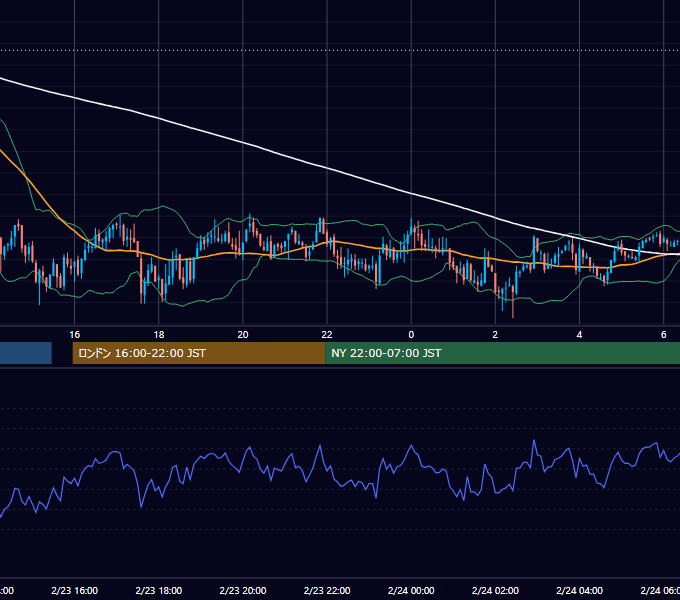
Task: Click the ロンドン 16:00-22:00 JST session bar
Action: [199, 353]
